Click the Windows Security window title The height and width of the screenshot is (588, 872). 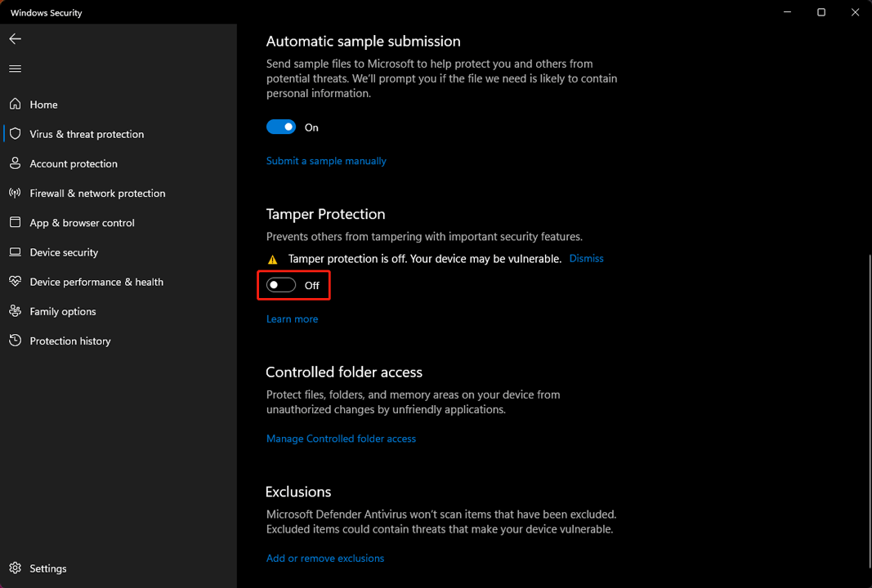pos(46,12)
